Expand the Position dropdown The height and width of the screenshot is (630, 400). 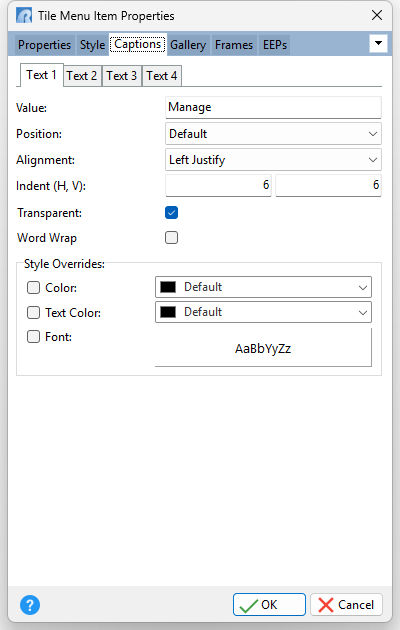click(x=273, y=134)
